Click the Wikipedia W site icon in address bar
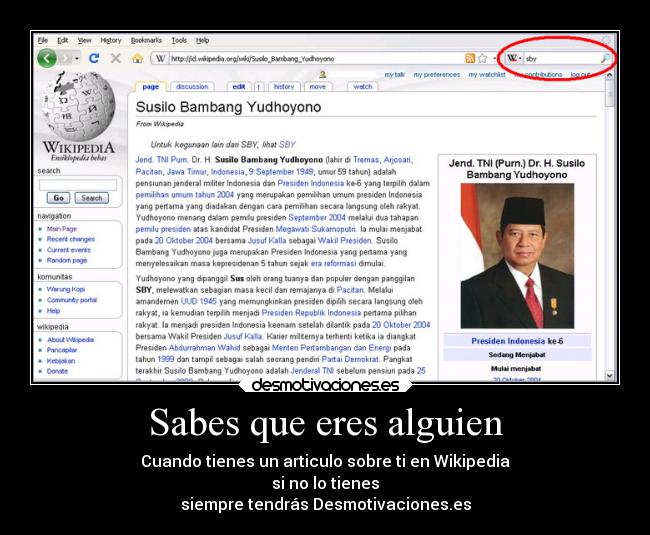The width and height of the screenshot is (650, 535). [160, 58]
